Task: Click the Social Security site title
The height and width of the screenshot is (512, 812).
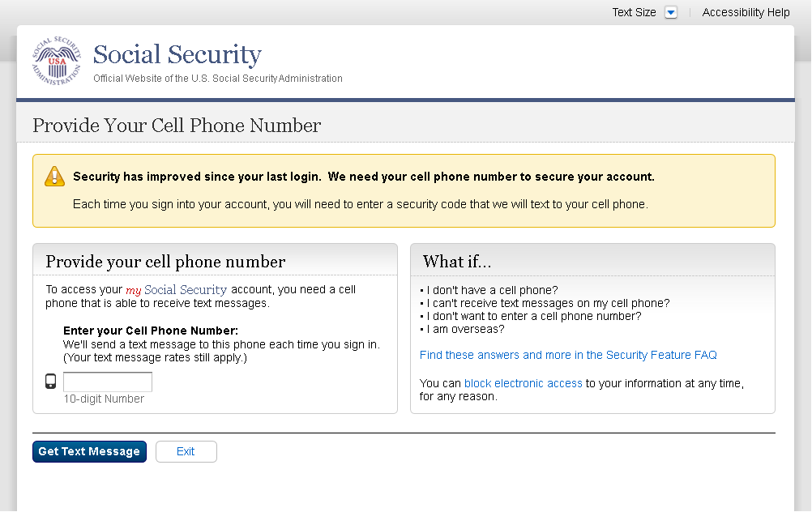Action: coord(177,55)
